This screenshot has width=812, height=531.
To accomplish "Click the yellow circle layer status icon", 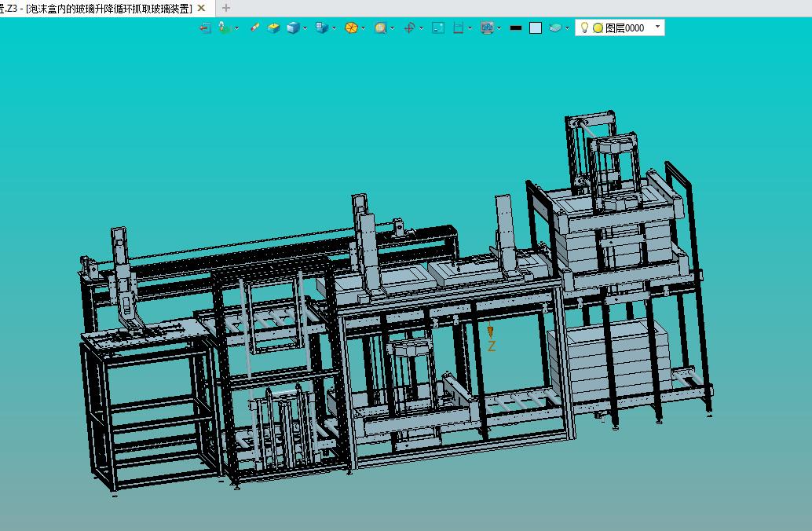I will (598, 28).
